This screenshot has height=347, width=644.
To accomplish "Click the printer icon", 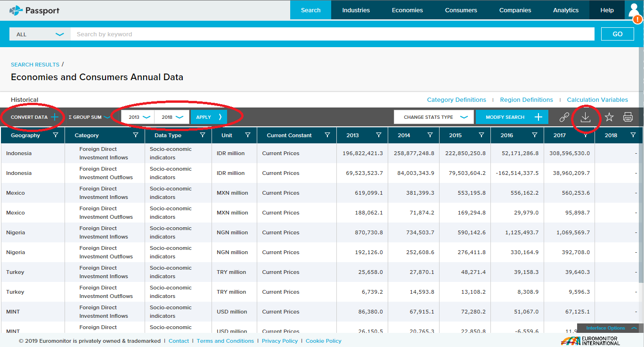I will [x=628, y=117].
